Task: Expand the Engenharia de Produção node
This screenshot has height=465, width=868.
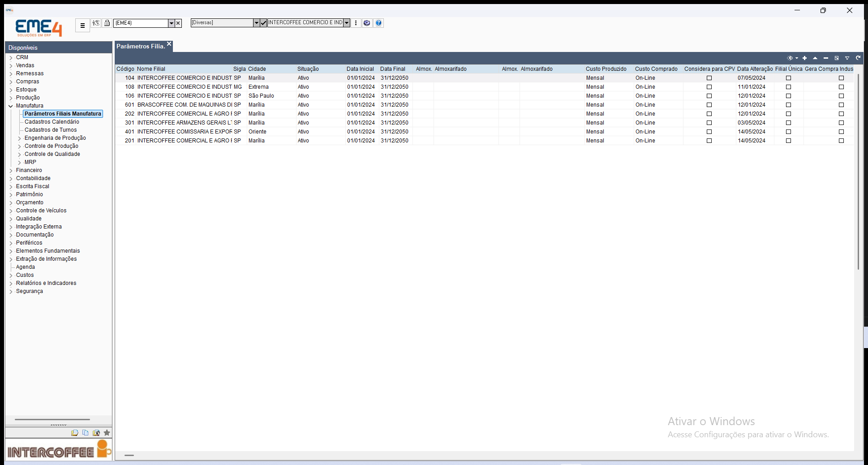Action: pos(19,138)
